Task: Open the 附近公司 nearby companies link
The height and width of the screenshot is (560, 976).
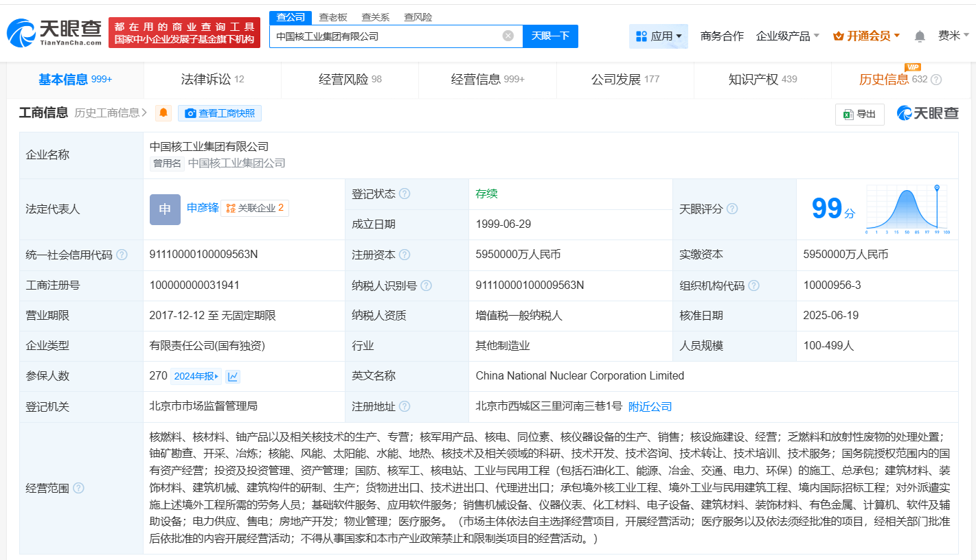Action: [x=650, y=407]
